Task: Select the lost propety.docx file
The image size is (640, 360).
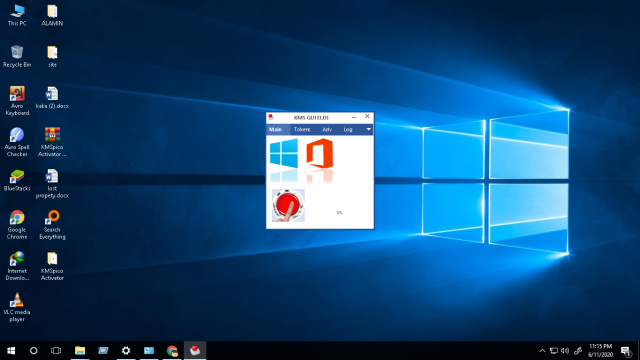Action: click(x=52, y=184)
